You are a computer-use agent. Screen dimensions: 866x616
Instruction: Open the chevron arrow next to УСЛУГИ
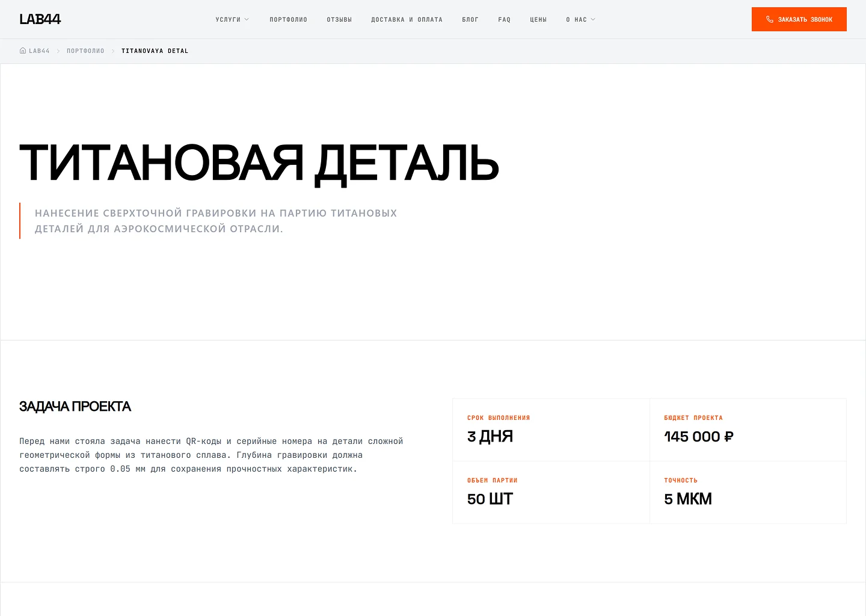(x=247, y=19)
